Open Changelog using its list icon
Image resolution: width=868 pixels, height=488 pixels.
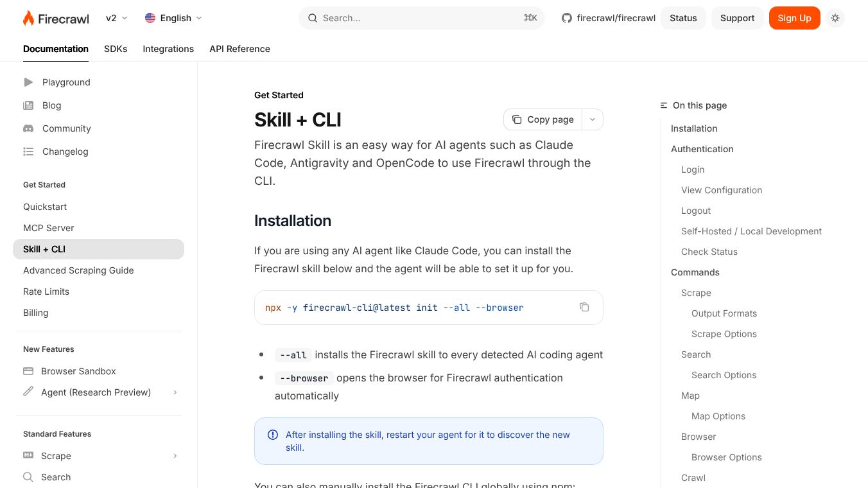(x=28, y=152)
